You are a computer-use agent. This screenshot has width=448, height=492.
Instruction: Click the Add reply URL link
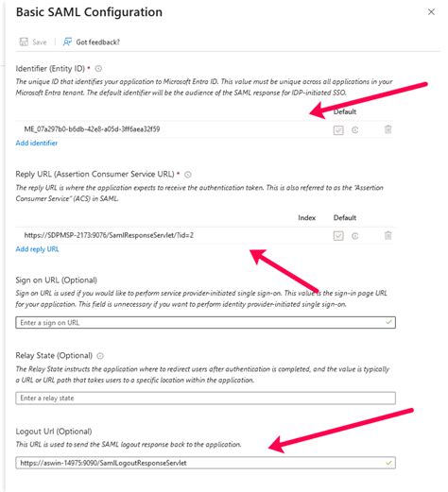[x=37, y=249]
